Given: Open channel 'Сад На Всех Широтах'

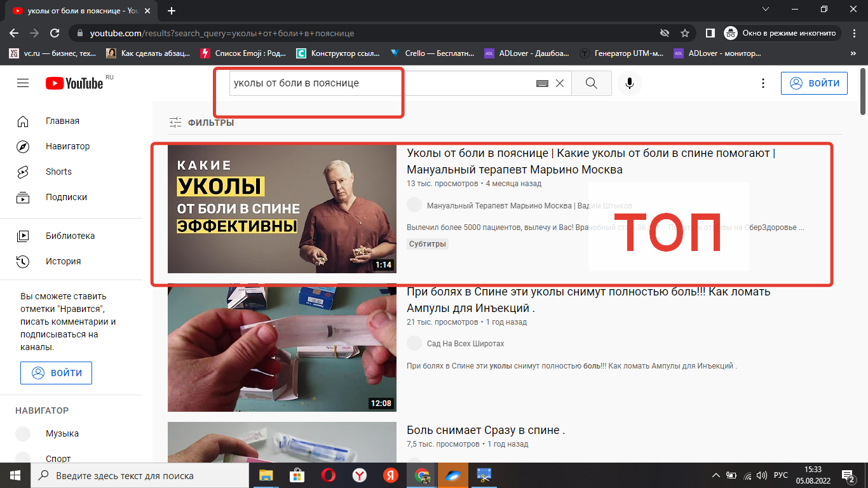Looking at the screenshot, I should pyautogui.click(x=466, y=344).
